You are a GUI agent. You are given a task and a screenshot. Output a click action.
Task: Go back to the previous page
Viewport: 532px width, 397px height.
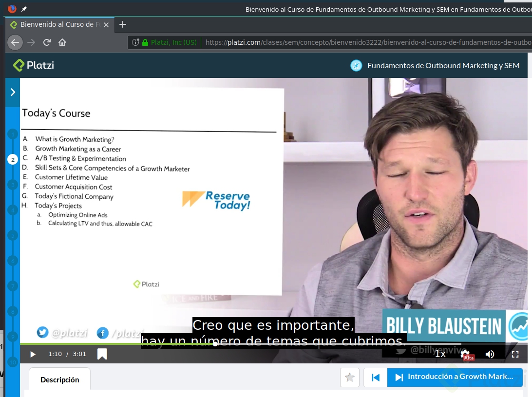pyautogui.click(x=15, y=42)
